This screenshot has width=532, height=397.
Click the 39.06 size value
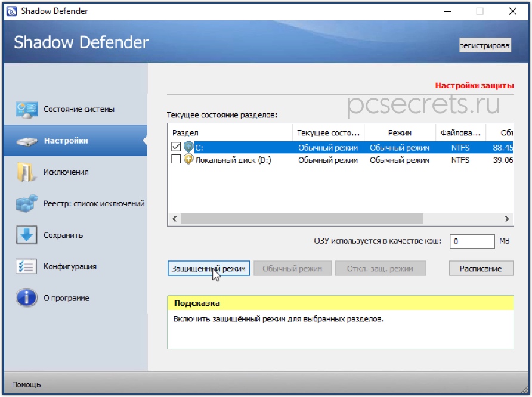pyautogui.click(x=503, y=160)
